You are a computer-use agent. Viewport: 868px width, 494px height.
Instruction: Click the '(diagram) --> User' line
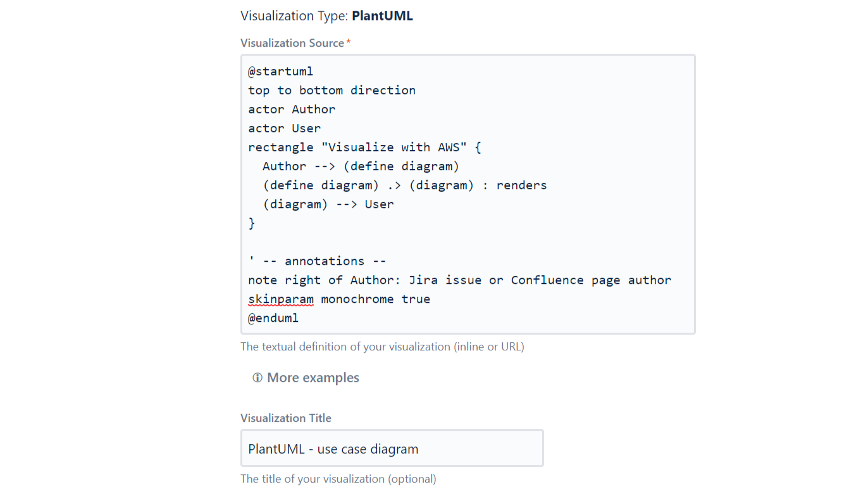[x=328, y=204]
